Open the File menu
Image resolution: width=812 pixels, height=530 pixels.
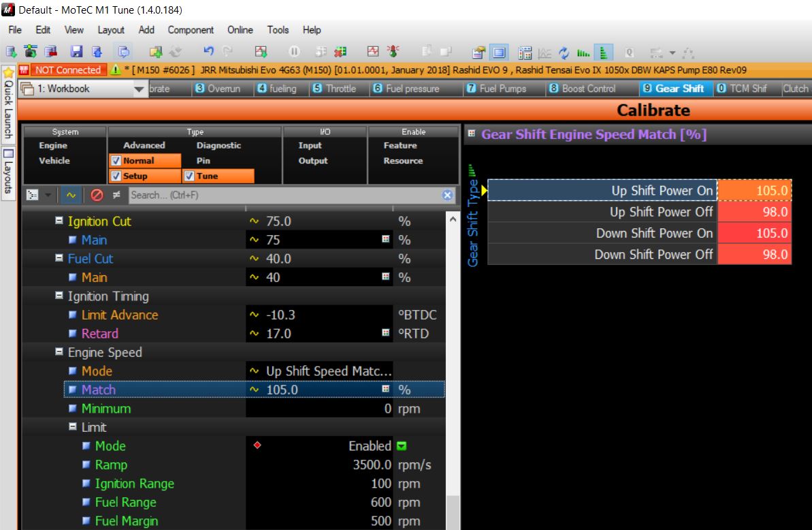click(15, 30)
